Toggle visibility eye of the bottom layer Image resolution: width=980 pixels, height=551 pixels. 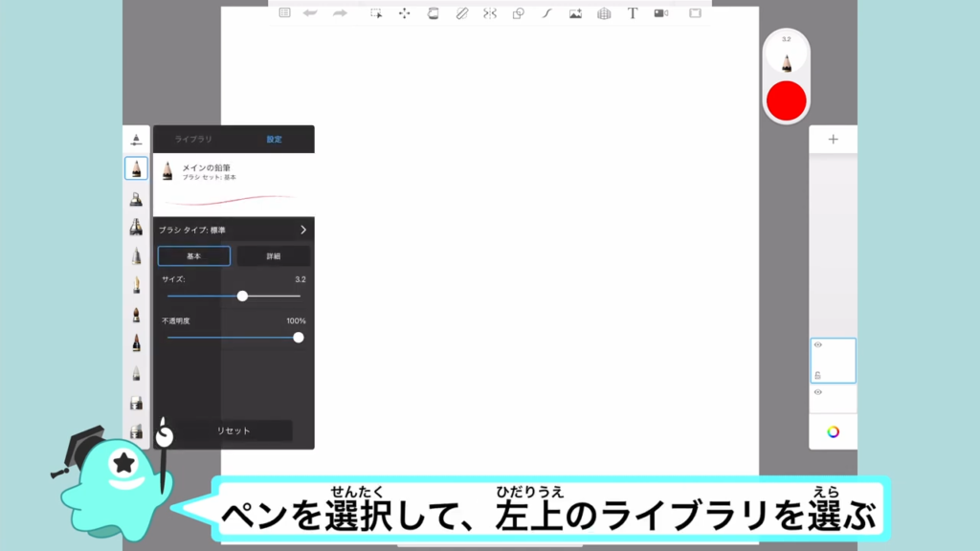(x=817, y=392)
